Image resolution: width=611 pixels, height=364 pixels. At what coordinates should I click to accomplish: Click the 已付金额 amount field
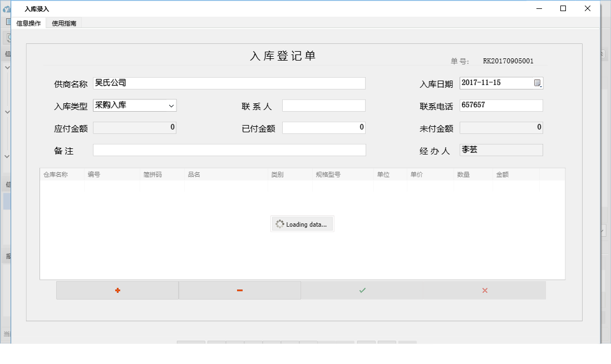click(324, 127)
